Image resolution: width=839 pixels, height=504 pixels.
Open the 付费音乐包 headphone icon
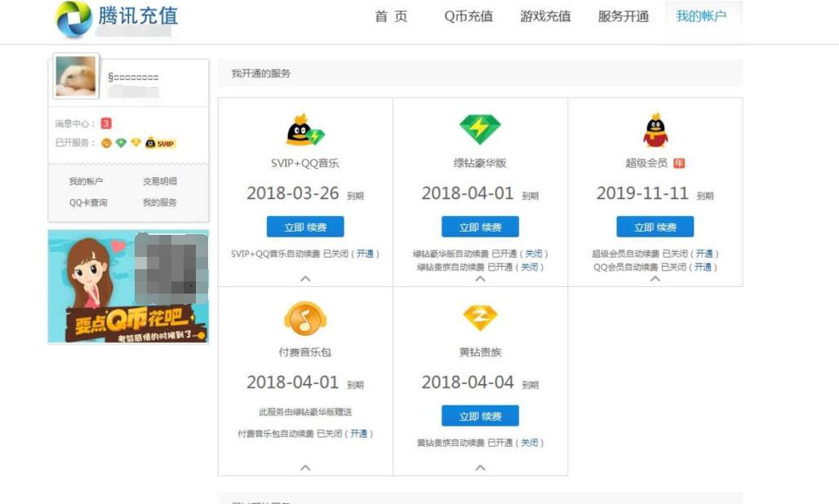(x=305, y=318)
